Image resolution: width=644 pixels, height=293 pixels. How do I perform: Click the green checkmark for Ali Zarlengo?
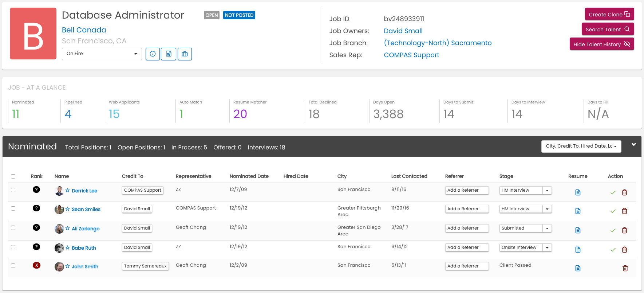click(x=613, y=230)
